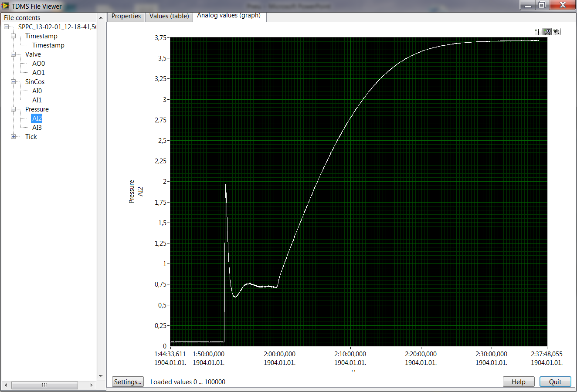
Task: Click the Loaded values 0 ... 100000 status text
Action: 188,382
